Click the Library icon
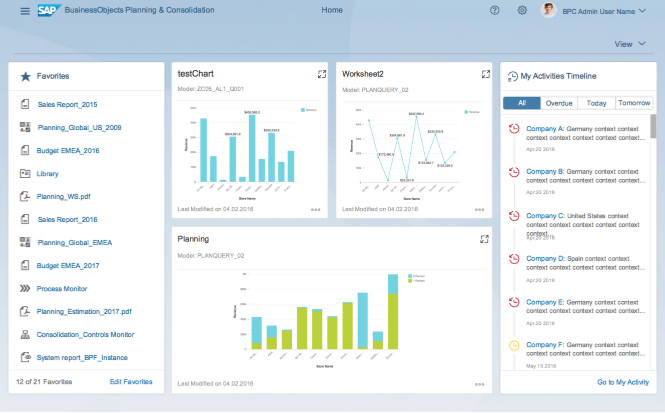 [25, 173]
